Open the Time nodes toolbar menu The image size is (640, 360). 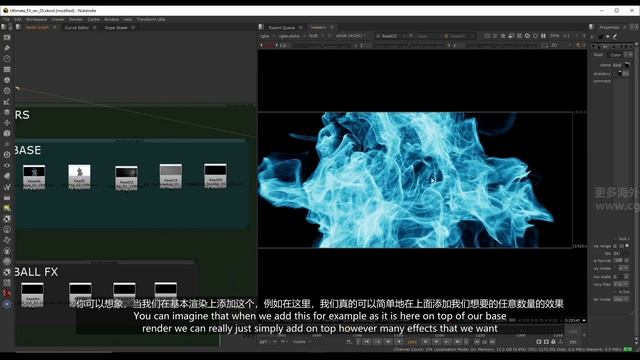[7, 59]
